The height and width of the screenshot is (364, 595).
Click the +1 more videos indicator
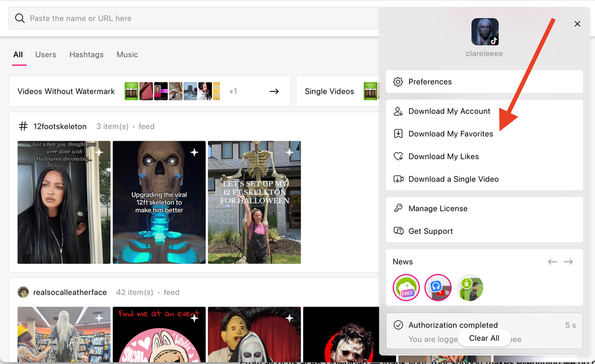(x=233, y=91)
